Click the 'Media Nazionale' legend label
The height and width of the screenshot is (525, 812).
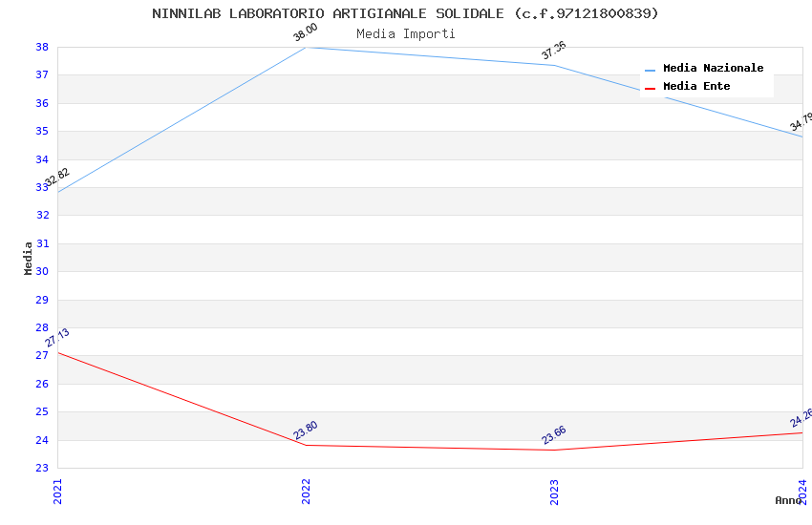(x=713, y=68)
